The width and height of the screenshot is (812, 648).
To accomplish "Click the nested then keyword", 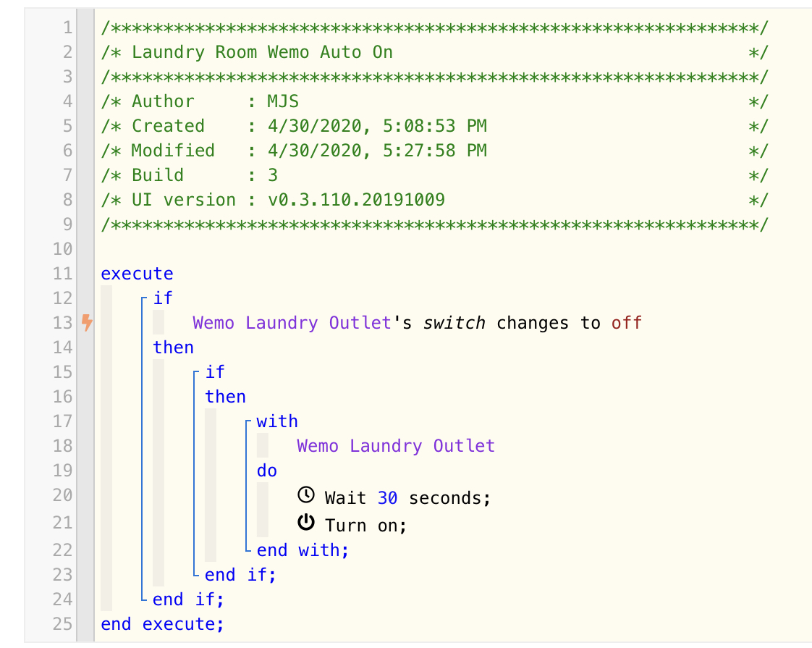I will [x=225, y=397].
